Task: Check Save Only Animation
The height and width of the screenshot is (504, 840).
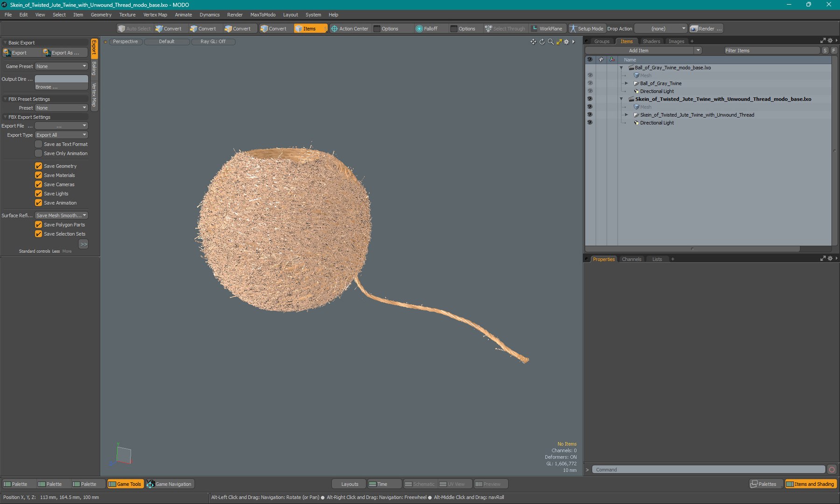Action: (x=38, y=154)
